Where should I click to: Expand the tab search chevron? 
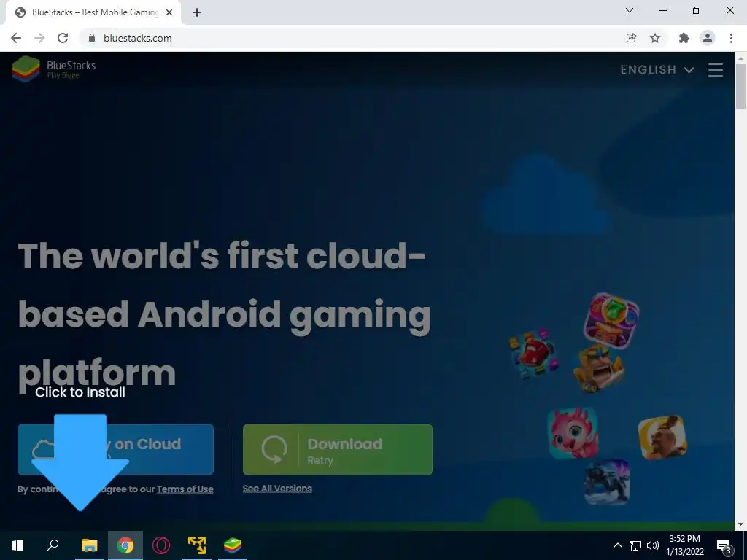pos(630,10)
